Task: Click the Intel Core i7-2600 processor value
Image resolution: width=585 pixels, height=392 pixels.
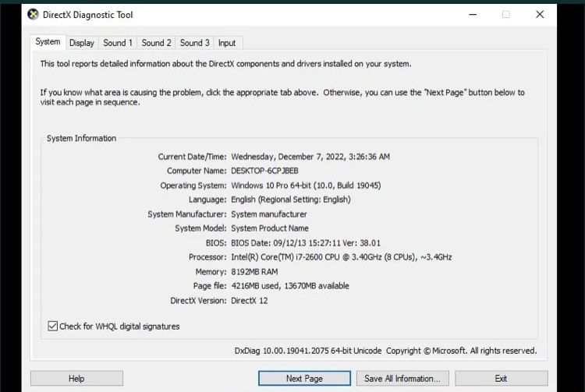Action: [x=342, y=257]
